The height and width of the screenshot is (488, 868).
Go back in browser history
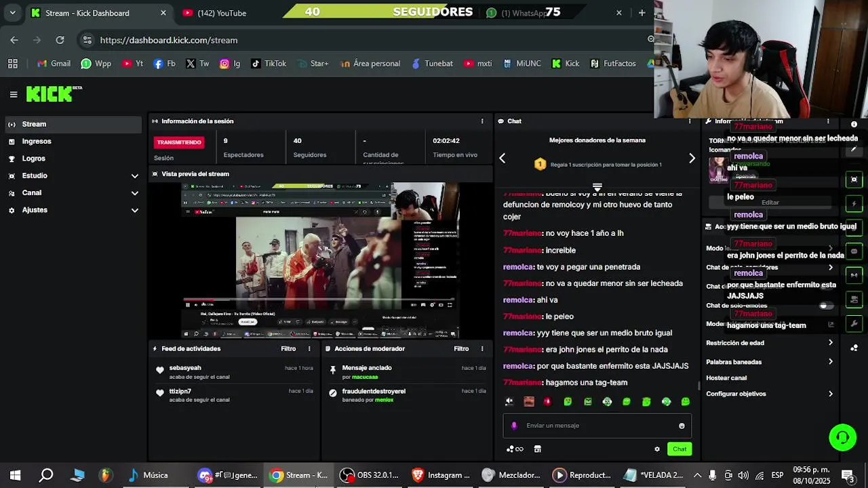(x=14, y=40)
